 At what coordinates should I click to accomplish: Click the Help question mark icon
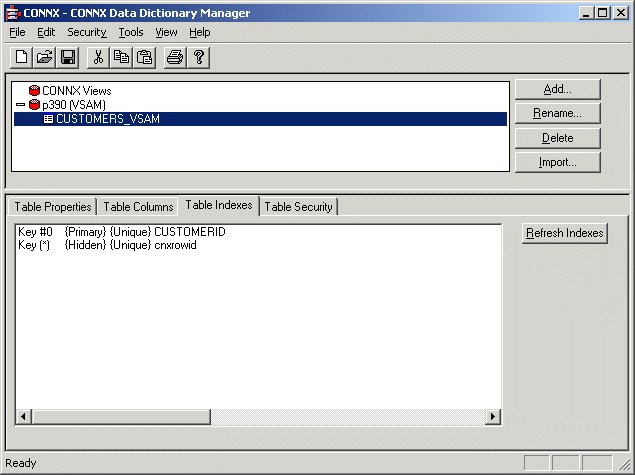click(x=198, y=57)
